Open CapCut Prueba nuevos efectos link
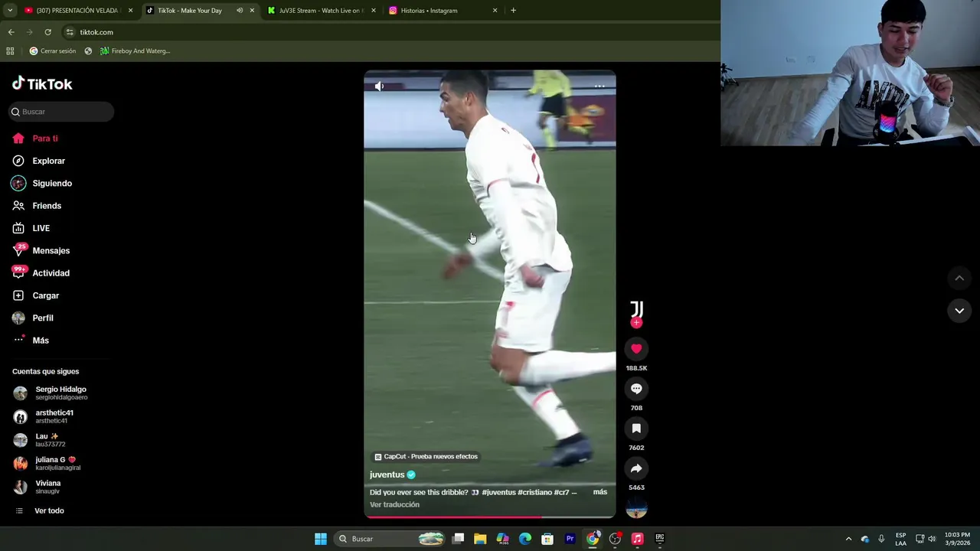This screenshot has width=980, height=551. [x=426, y=457]
